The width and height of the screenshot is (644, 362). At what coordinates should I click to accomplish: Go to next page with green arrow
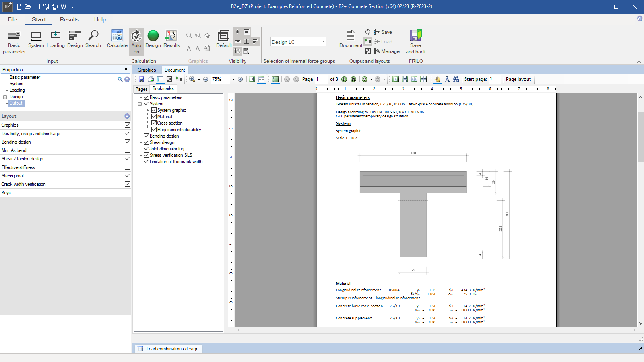[344, 79]
